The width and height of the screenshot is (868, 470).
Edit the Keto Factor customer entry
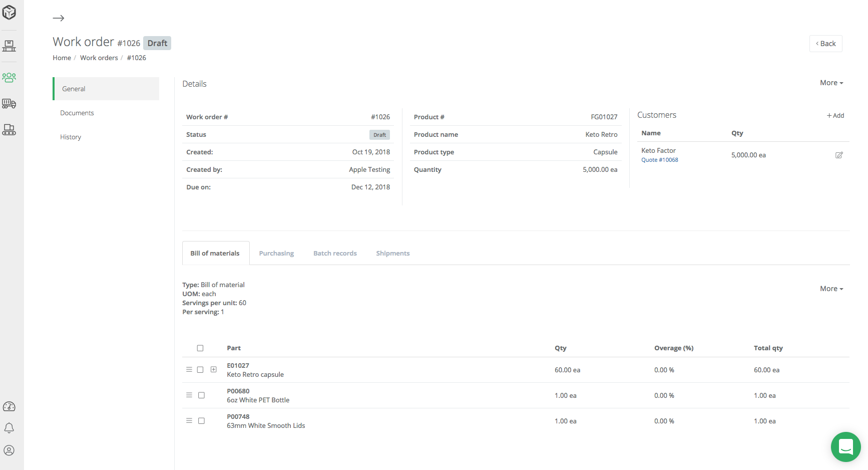tap(839, 155)
